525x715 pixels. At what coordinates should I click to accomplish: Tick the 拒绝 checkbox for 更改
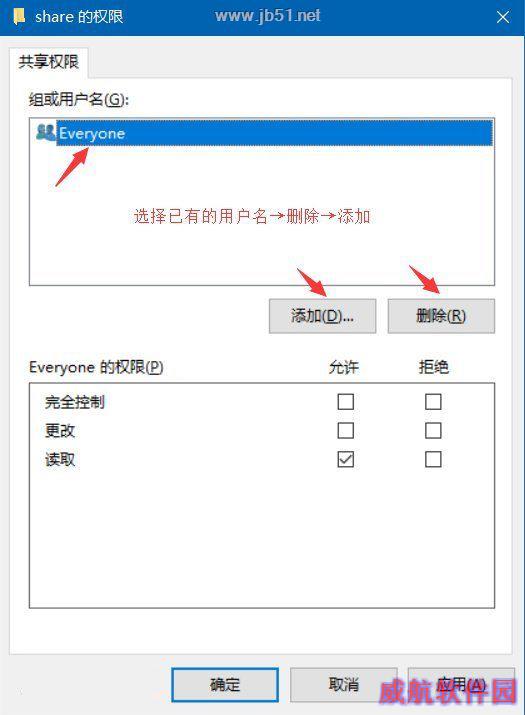click(x=433, y=430)
